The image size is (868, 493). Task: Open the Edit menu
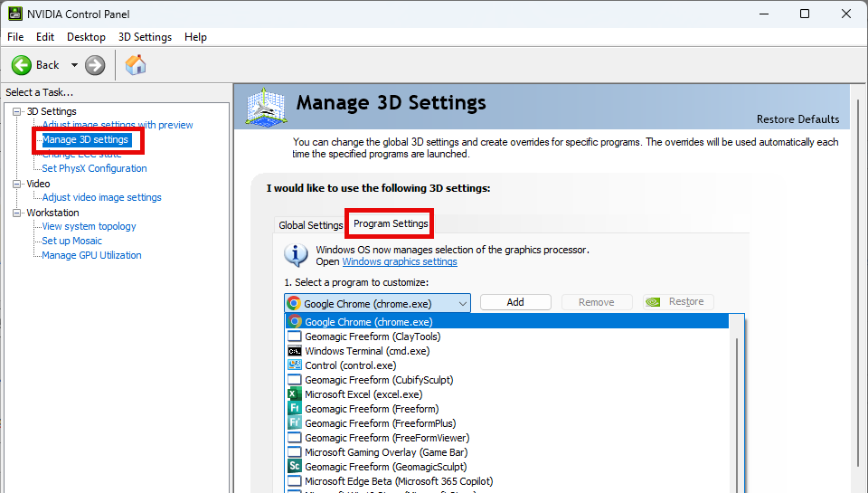click(45, 37)
